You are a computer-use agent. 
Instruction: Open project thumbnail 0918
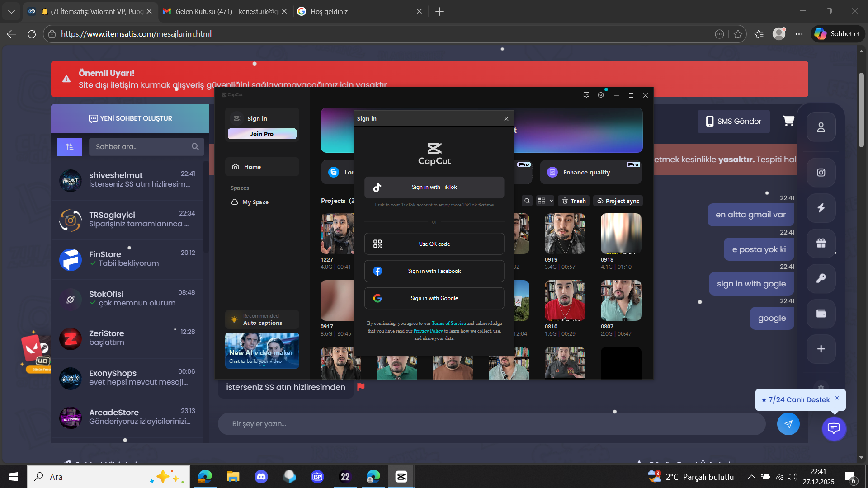click(621, 234)
